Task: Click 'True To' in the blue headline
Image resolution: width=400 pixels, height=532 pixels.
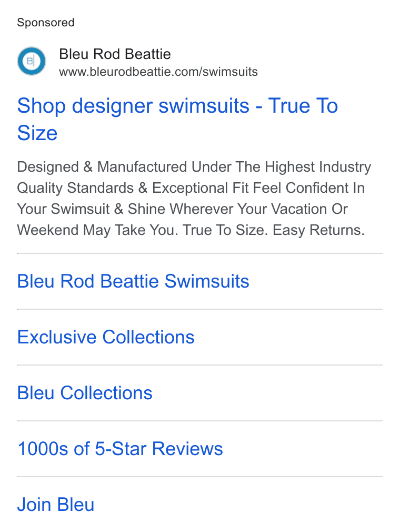Action: point(303,105)
